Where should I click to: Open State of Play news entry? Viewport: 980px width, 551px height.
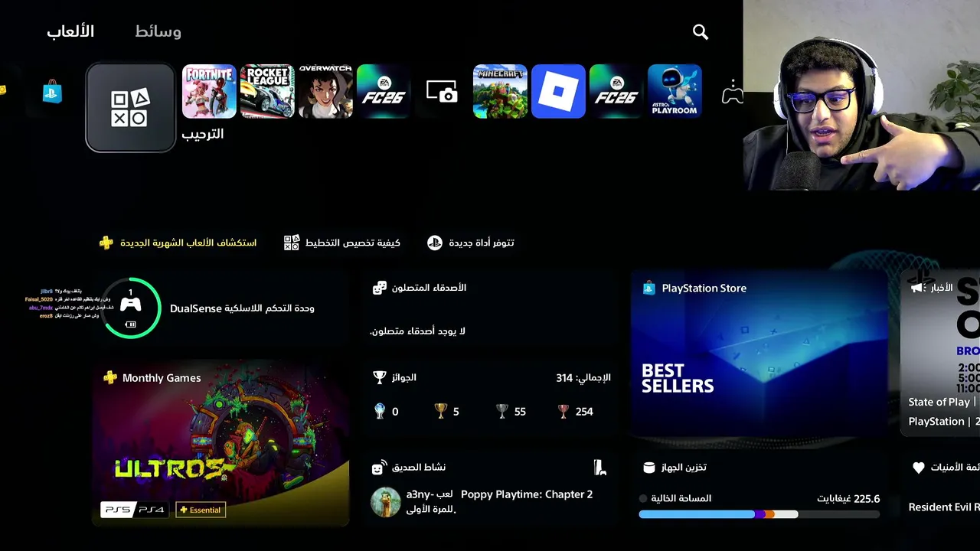click(943, 402)
